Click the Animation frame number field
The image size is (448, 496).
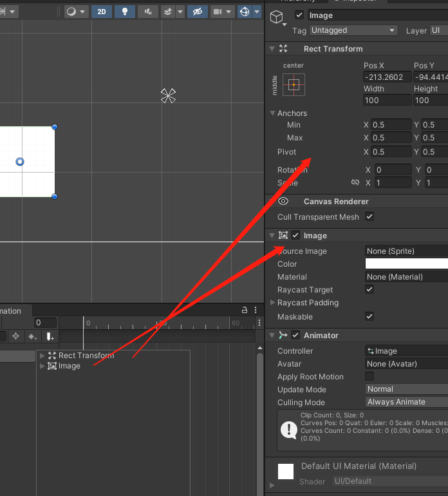(46, 323)
